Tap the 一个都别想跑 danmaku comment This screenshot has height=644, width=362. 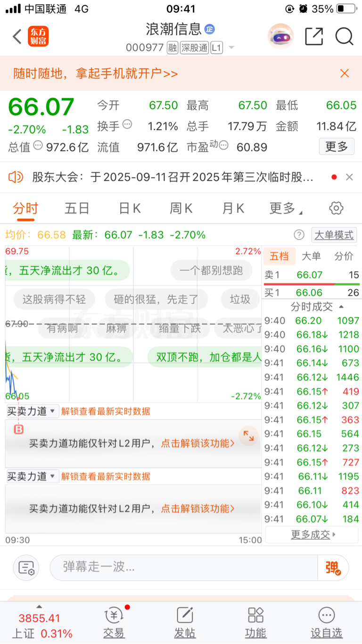tap(211, 270)
